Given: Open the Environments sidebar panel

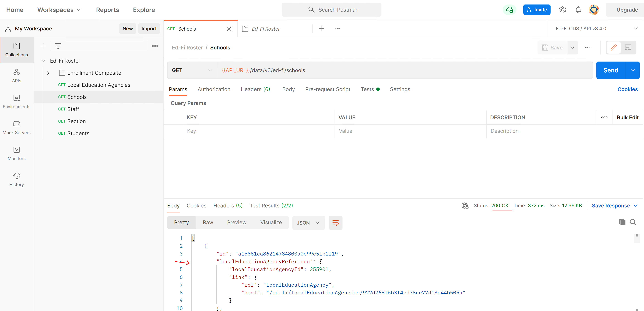Looking at the screenshot, I should (17, 102).
